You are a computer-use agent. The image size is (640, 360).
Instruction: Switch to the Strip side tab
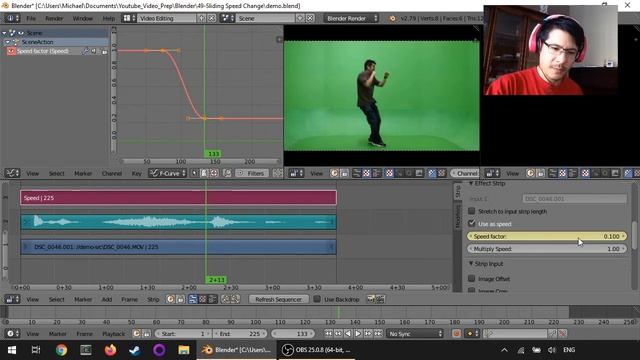(458, 191)
